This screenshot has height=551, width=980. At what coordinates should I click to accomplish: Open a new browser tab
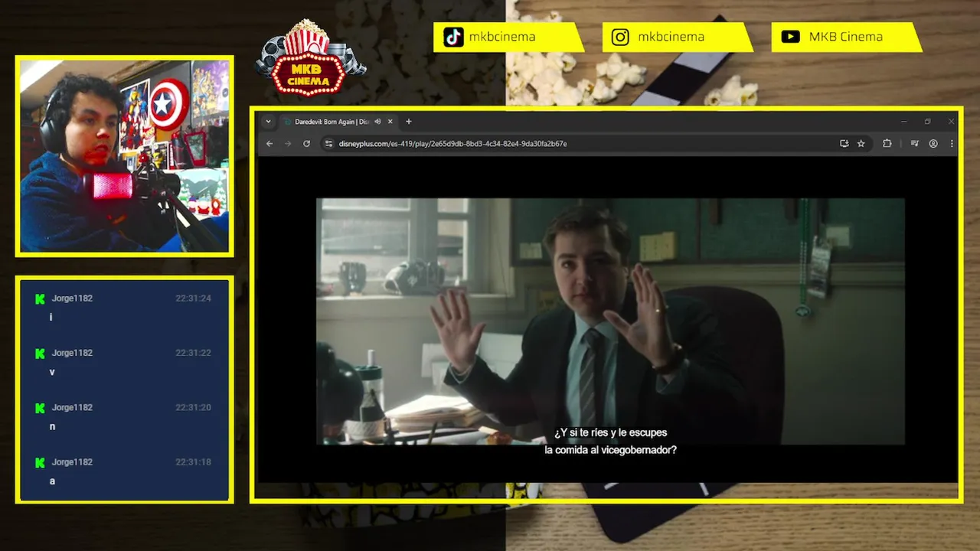coord(409,122)
